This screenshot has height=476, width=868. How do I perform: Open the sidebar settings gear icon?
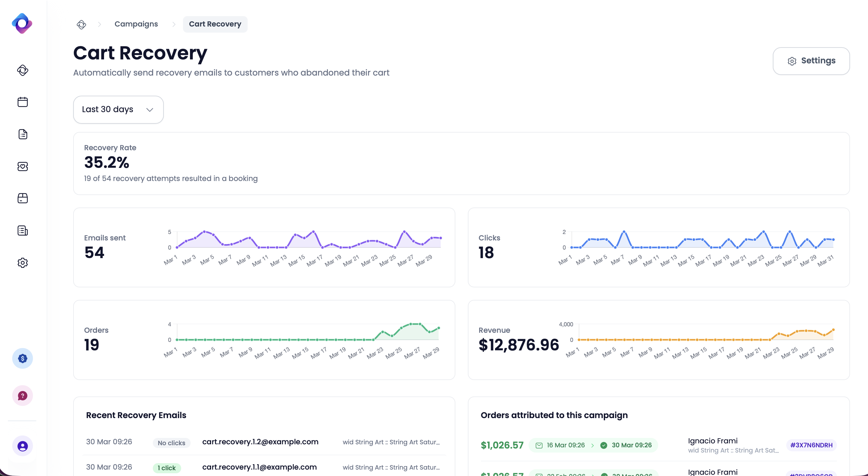[x=23, y=263]
